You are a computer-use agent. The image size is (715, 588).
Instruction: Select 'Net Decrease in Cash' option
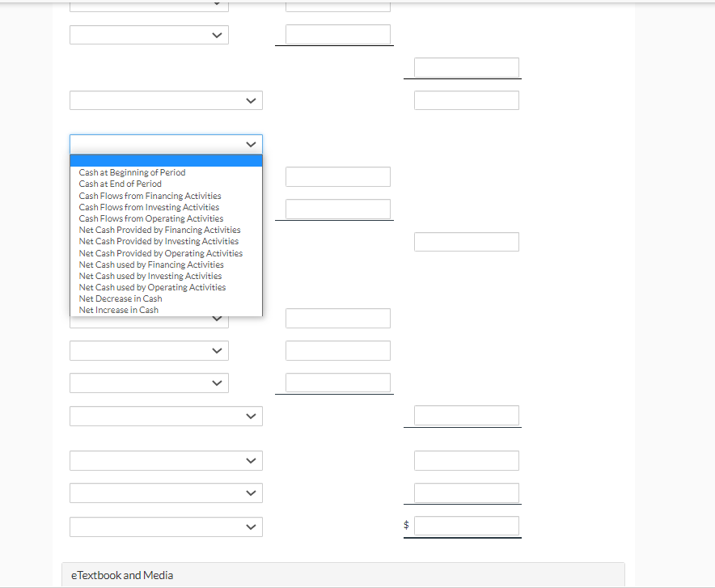(166, 298)
